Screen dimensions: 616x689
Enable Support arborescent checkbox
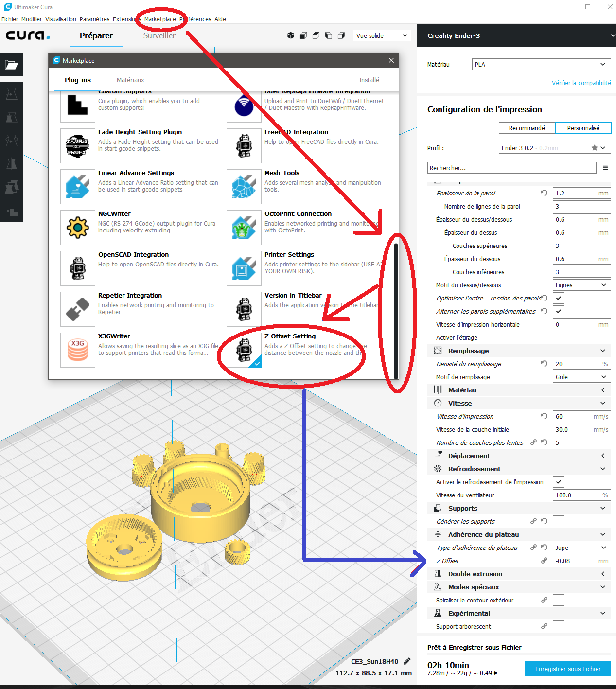[559, 626]
